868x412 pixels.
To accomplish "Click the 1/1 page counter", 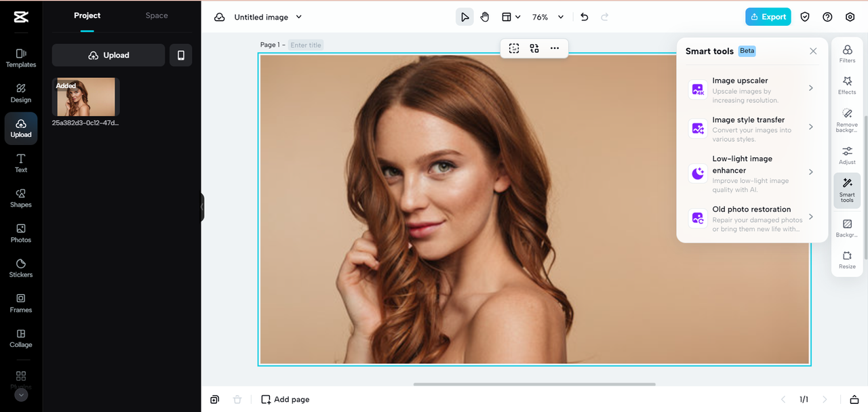I will (x=804, y=399).
